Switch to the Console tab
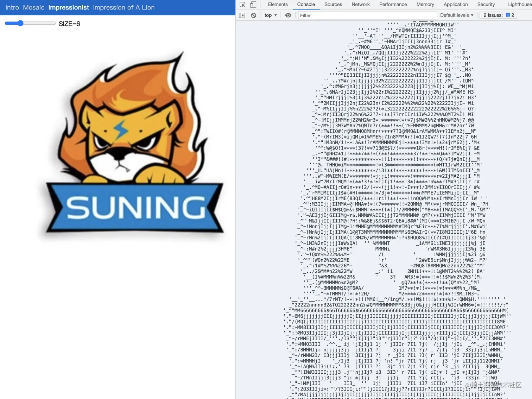532x399 pixels. tap(306, 5)
